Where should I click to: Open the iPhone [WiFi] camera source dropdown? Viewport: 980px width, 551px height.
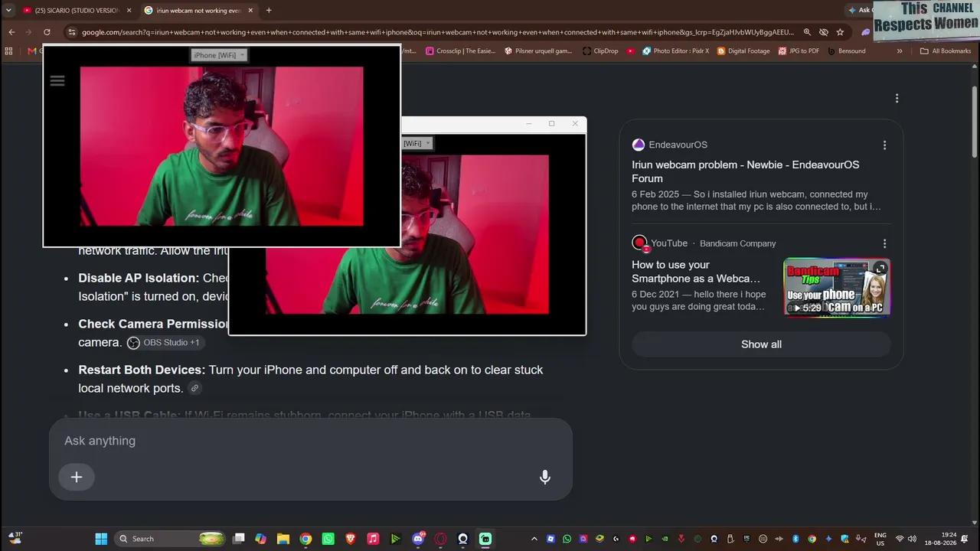(x=219, y=55)
